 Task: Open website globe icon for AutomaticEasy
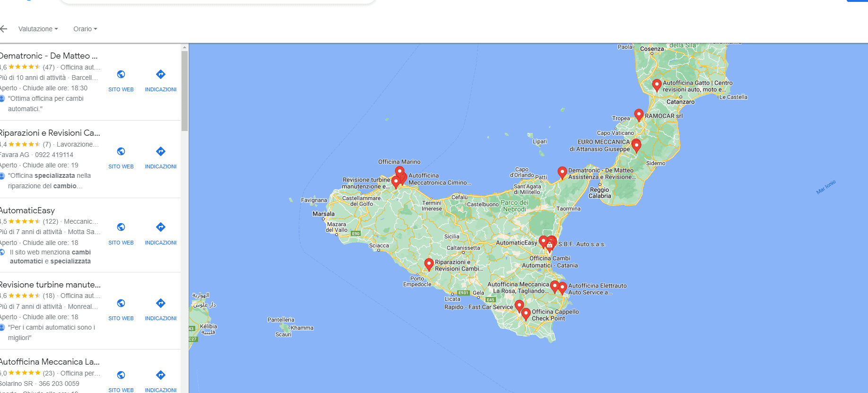click(x=121, y=227)
